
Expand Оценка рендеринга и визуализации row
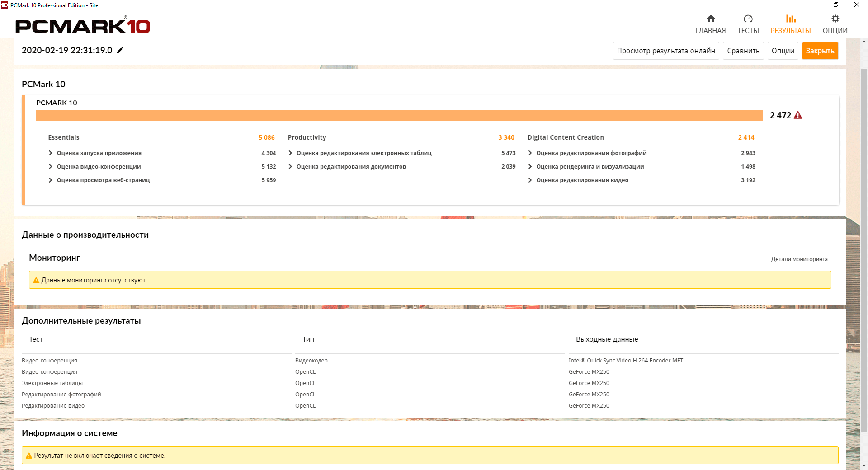pyautogui.click(x=530, y=167)
